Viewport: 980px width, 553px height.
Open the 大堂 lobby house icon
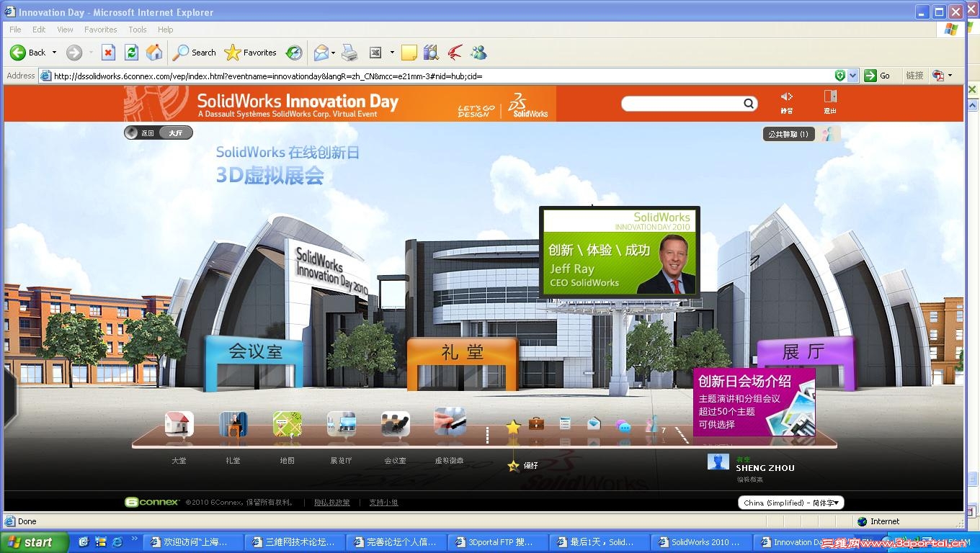(179, 424)
